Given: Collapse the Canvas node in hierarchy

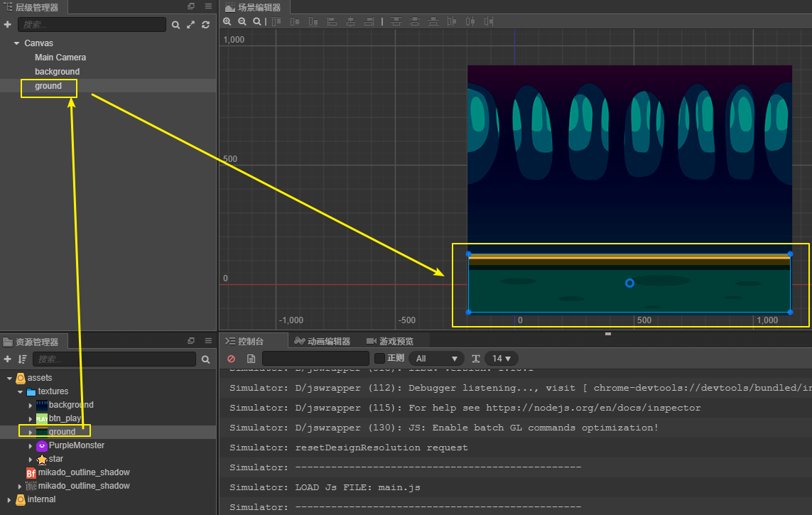Looking at the screenshot, I should click(x=16, y=43).
